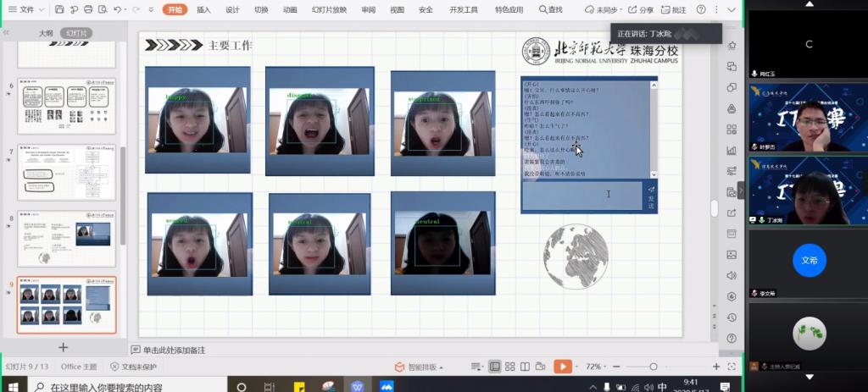This screenshot has height=392, width=868.
Task: Start slideshow with orange play button
Action: click(561, 367)
